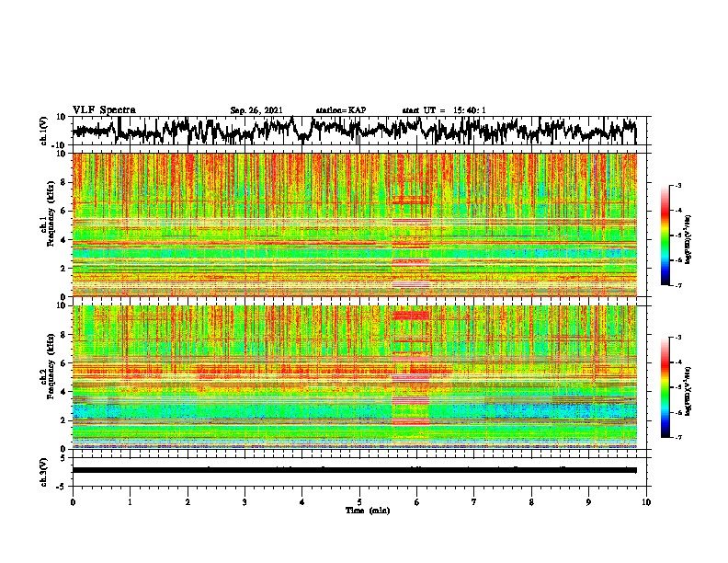The height and width of the screenshot is (563, 728).
Task: Click time-axis tick label "0"
Action: 73,502
